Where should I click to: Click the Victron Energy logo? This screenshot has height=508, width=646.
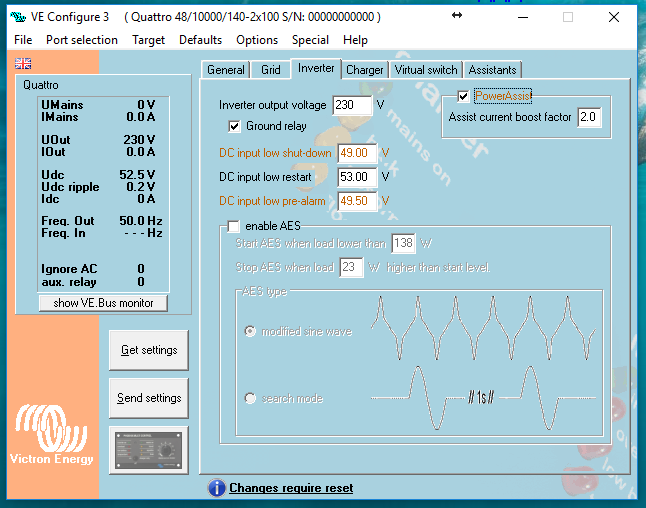(51, 435)
